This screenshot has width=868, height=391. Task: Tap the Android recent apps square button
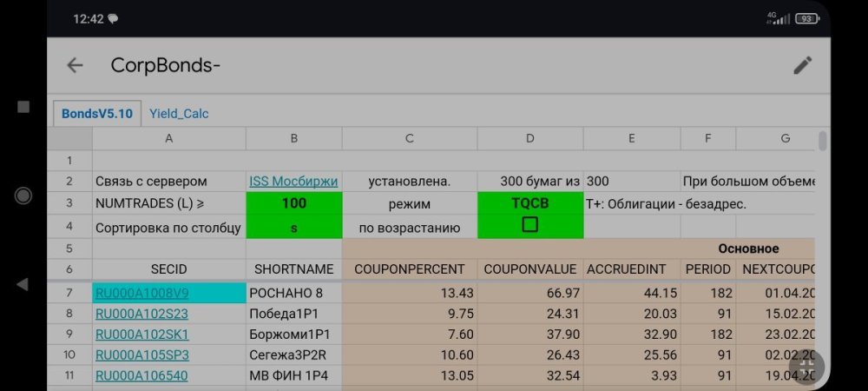click(x=23, y=107)
